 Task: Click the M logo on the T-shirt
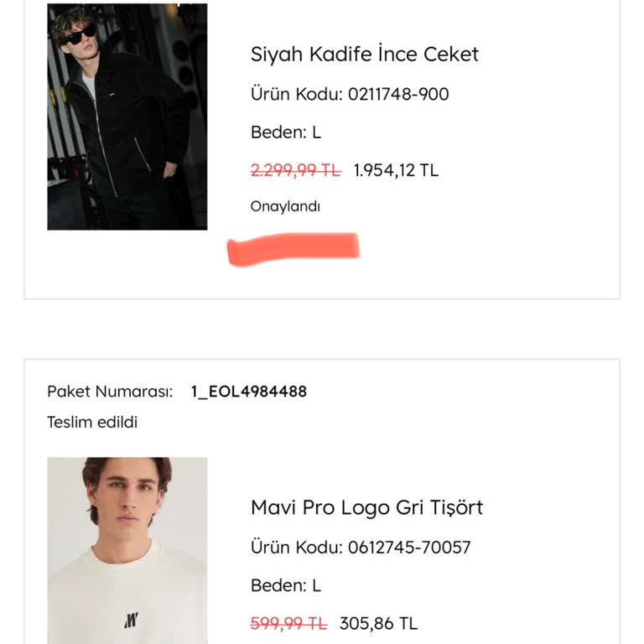[x=131, y=621]
